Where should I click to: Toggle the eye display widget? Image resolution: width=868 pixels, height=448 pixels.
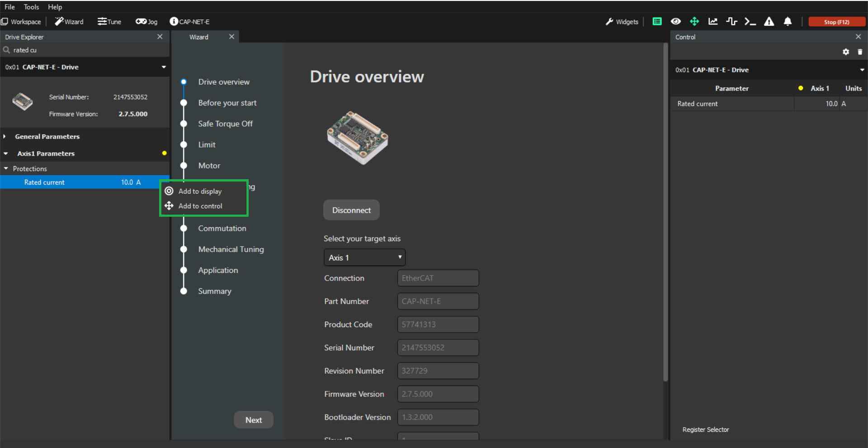676,21
